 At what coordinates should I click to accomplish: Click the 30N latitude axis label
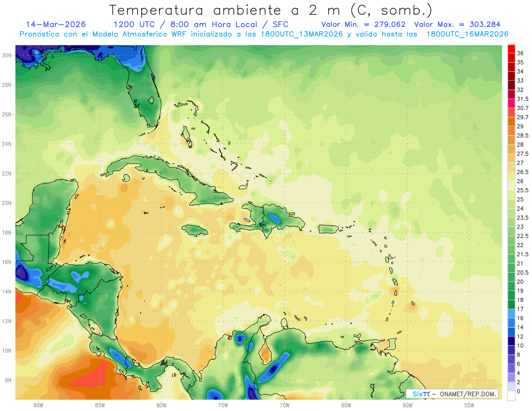coord(8,55)
